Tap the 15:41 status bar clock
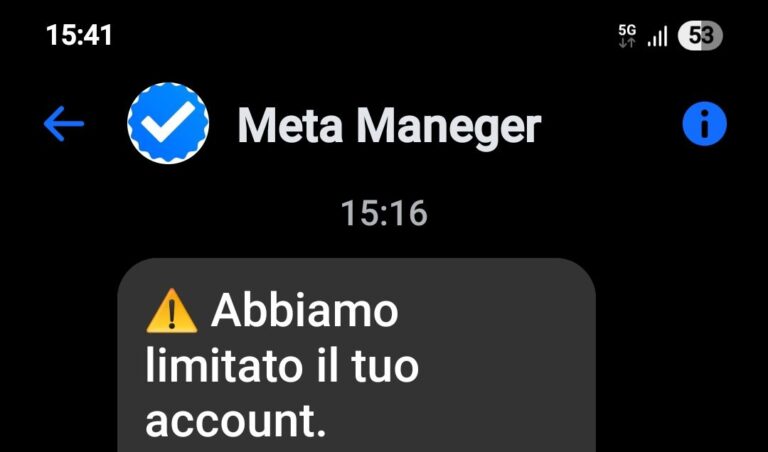 click(x=79, y=36)
